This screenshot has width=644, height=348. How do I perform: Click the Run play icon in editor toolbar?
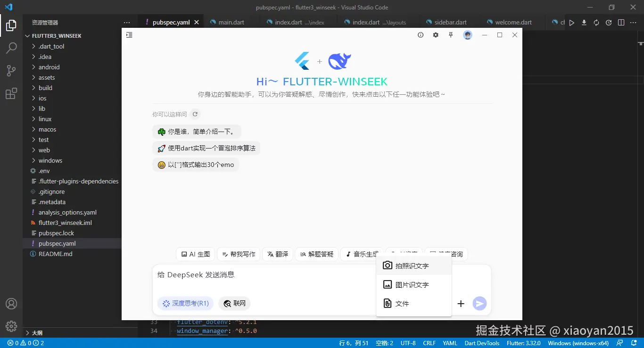pos(571,23)
